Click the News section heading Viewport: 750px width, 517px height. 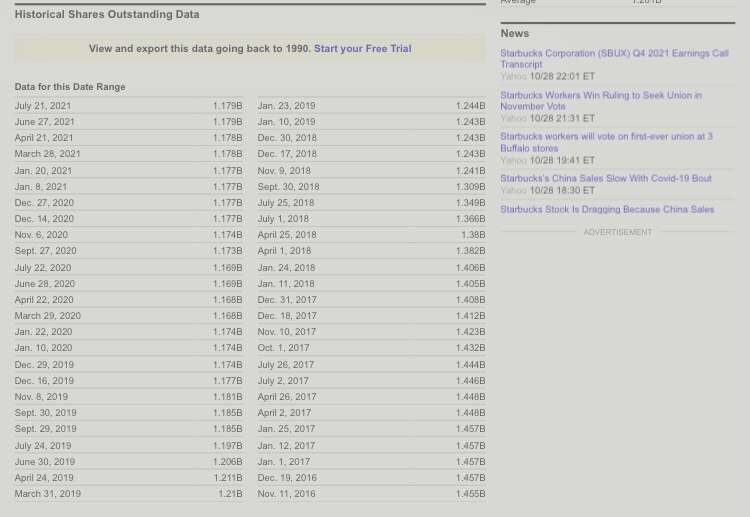(x=515, y=33)
